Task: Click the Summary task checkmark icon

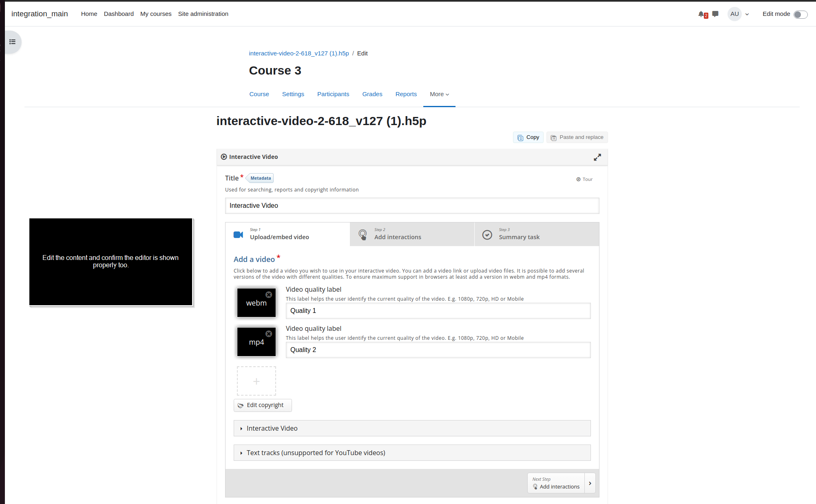Action: click(487, 235)
